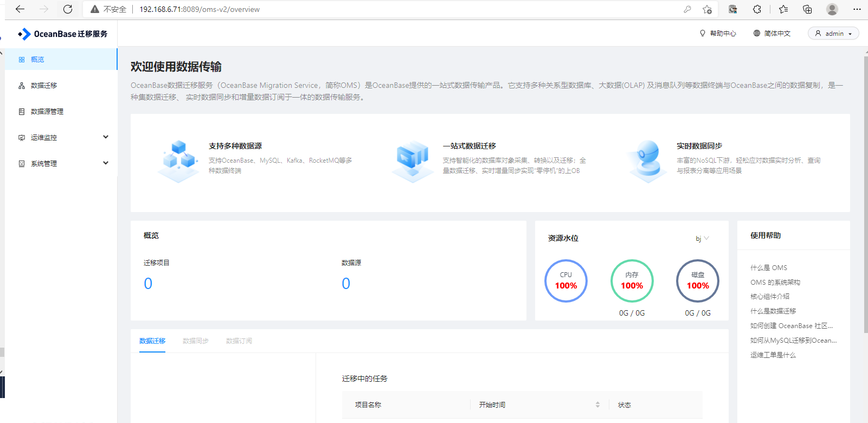Change language via 简体中文
This screenshot has width=868, height=423.
(777, 34)
